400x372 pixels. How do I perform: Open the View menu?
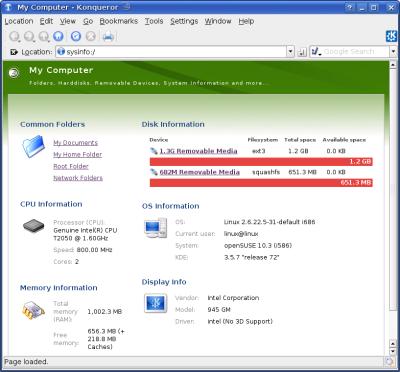[68, 21]
